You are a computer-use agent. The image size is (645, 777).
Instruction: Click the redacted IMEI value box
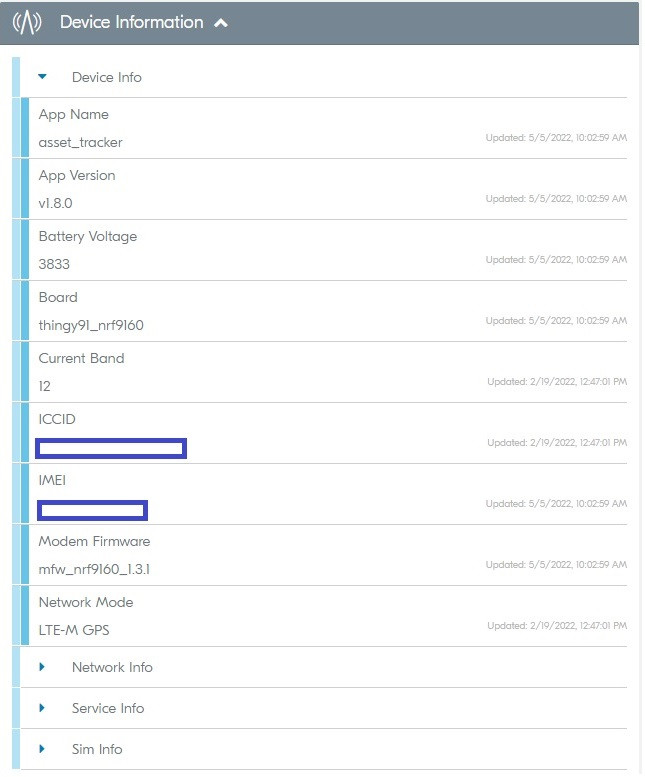(x=92, y=510)
